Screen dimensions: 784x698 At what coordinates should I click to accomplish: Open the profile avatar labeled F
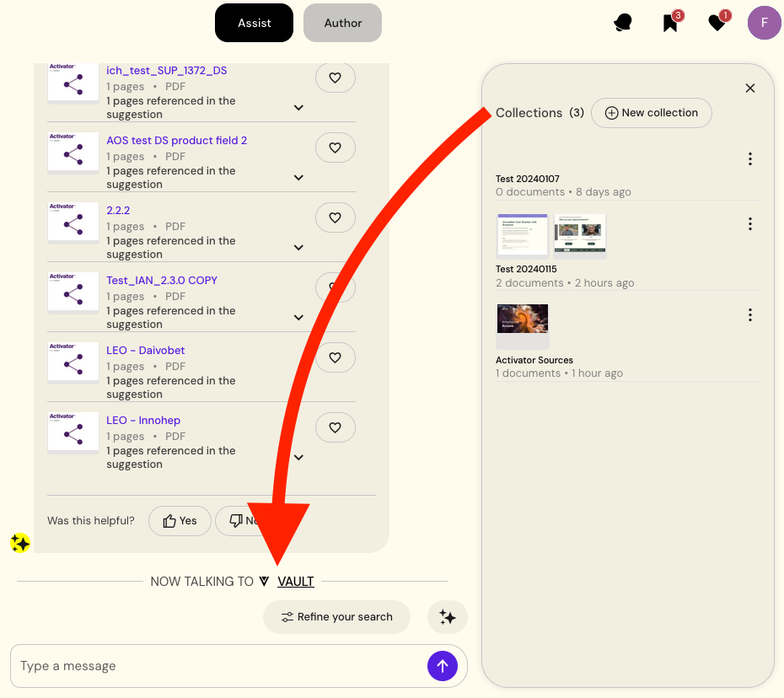764,23
